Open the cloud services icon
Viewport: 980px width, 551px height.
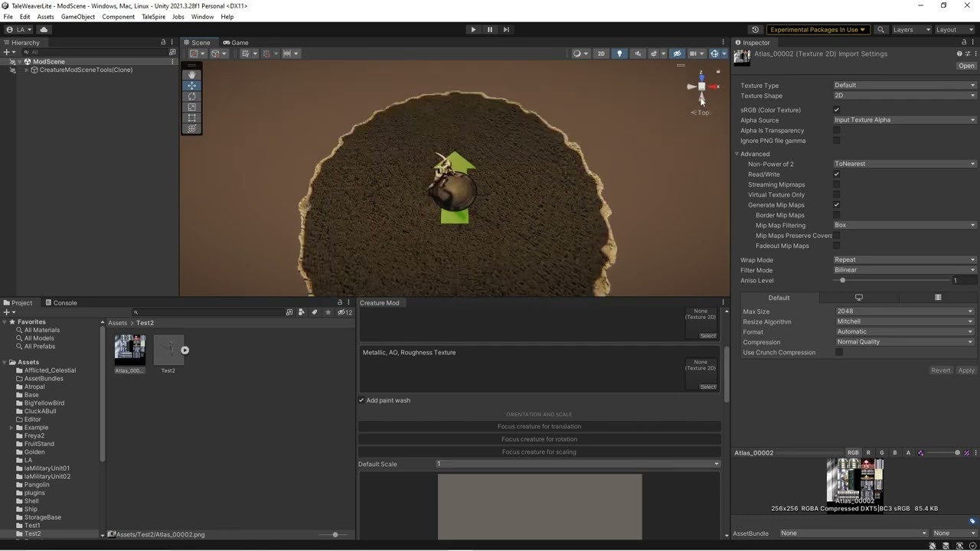(x=44, y=30)
